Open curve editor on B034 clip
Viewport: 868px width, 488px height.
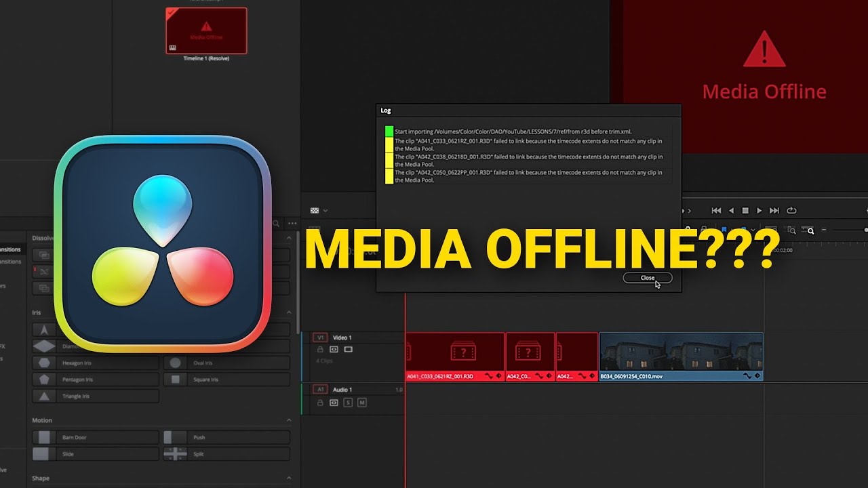[747, 375]
